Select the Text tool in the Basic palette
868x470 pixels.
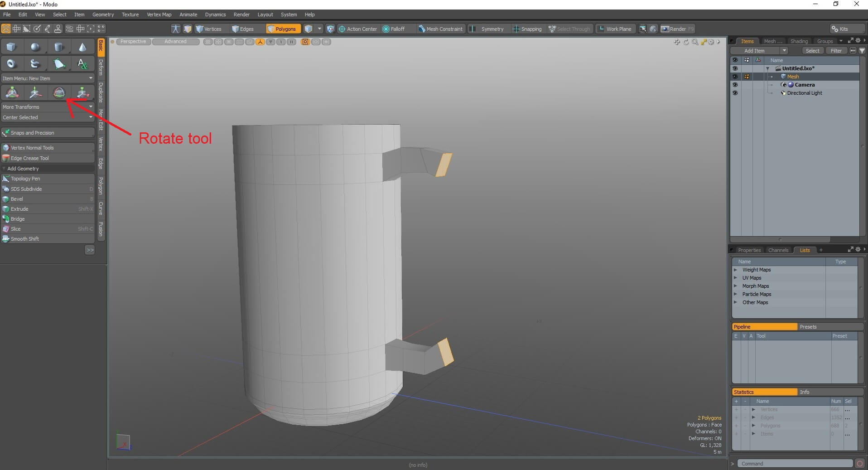[x=82, y=63]
